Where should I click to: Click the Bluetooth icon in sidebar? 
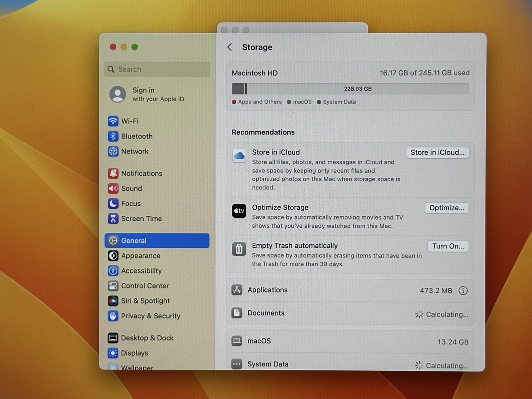tap(113, 136)
